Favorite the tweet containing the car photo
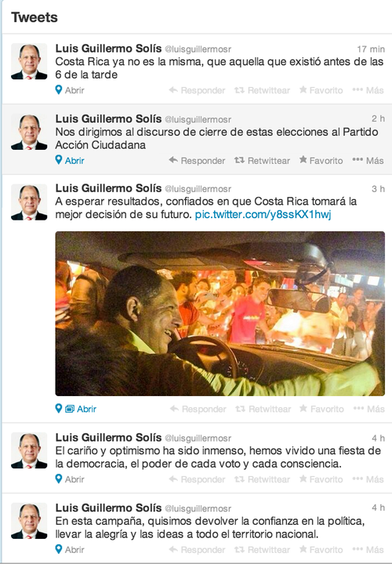The width and height of the screenshot is (392, 564). 322,409
